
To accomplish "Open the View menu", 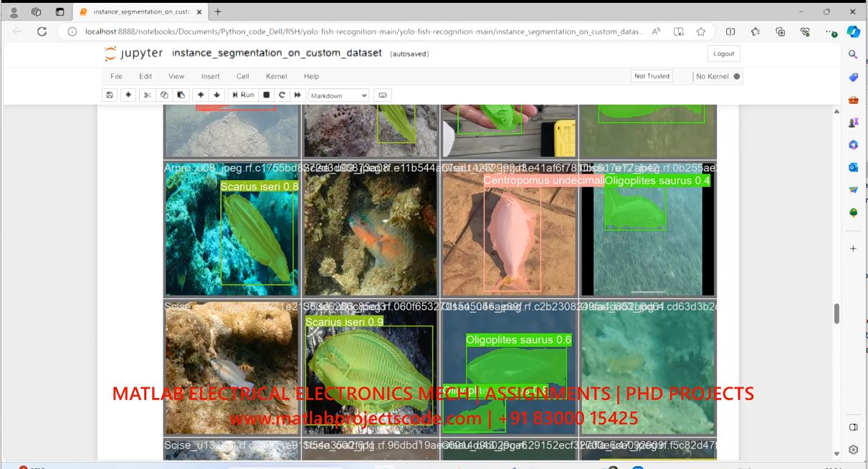I will coord(176,76).
